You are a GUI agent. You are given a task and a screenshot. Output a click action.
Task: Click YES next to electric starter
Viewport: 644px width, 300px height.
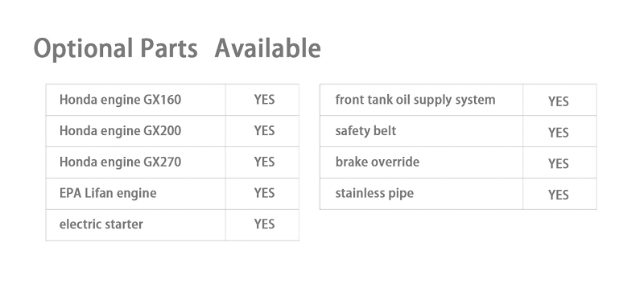[x=264, y=224]
